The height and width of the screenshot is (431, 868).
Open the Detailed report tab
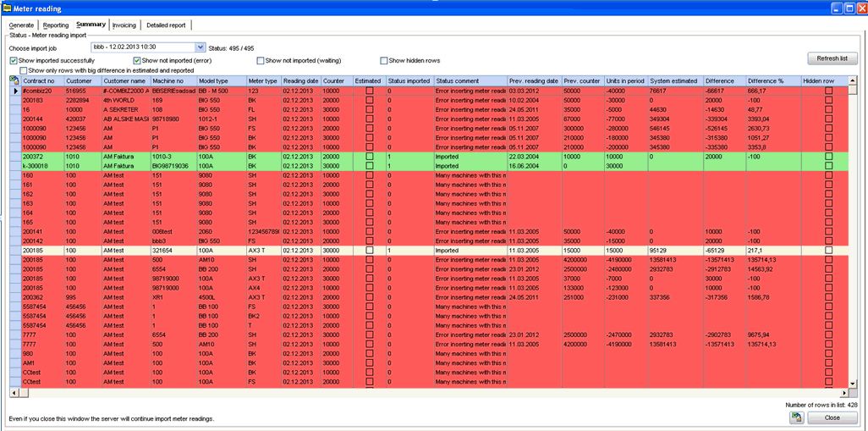pyautogui.click(x=166, y=25)
